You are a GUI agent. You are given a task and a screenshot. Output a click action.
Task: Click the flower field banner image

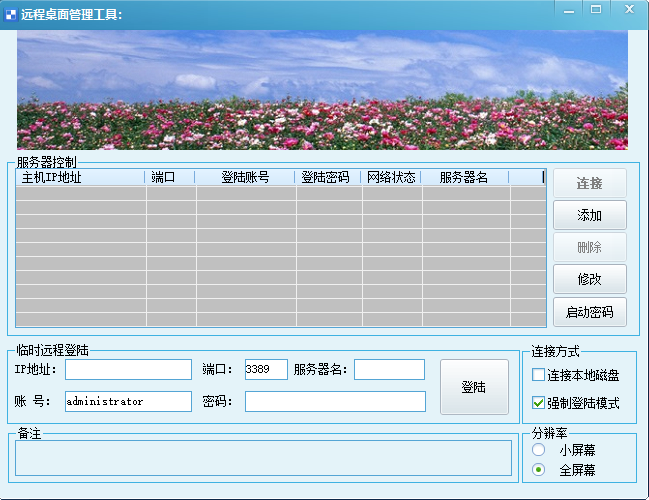click(322, 90)
